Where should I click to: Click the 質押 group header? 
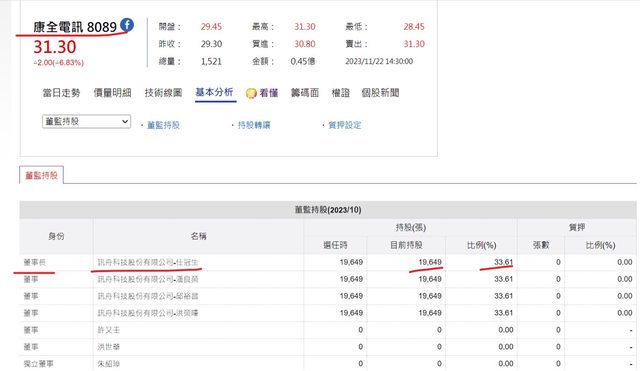pyautogui.click(x=577, y=227)
